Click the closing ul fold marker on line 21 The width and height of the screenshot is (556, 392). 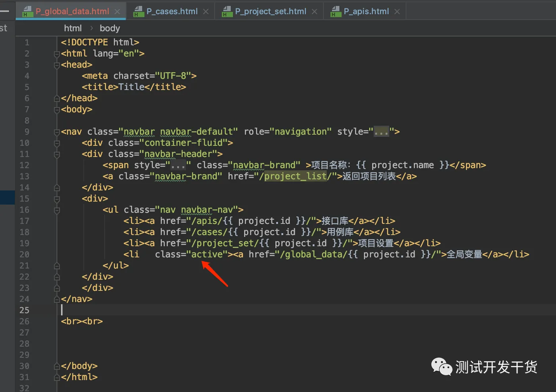57,266
